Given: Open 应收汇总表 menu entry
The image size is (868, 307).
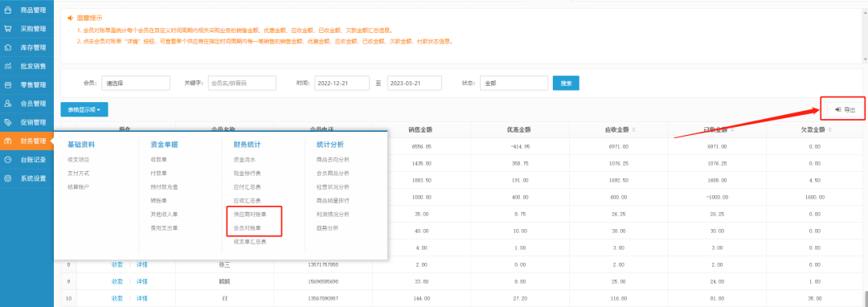Looking at the screenshot, I should 248,200.
